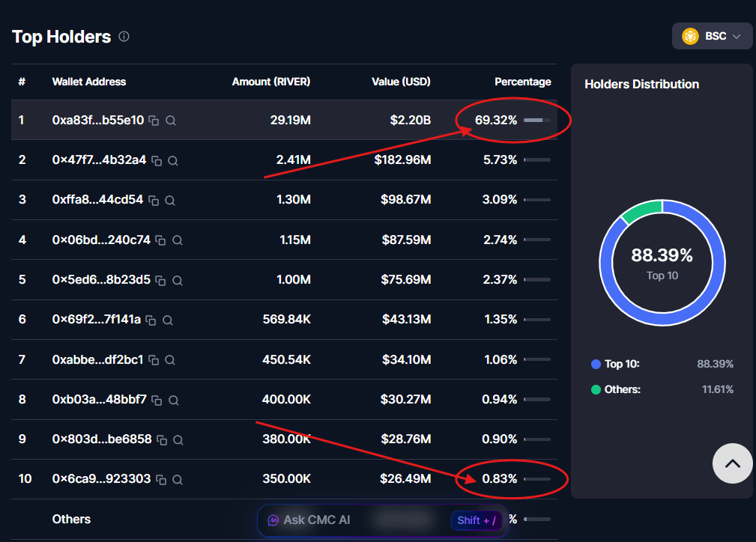Click the 88.39% donut center label
Image resolution: width=756 pixels, height=542 pixels.
click(662, 255)
